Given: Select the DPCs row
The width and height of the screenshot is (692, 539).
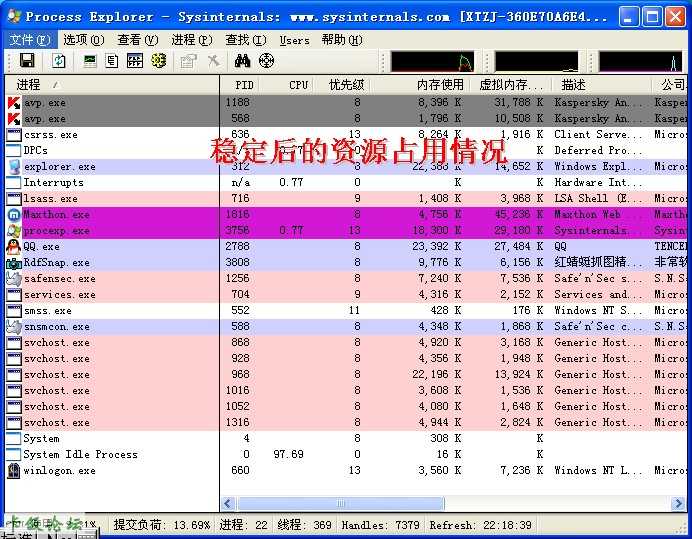Looking at the screenshot, I should pyautogui.click(x=346, y=151).
